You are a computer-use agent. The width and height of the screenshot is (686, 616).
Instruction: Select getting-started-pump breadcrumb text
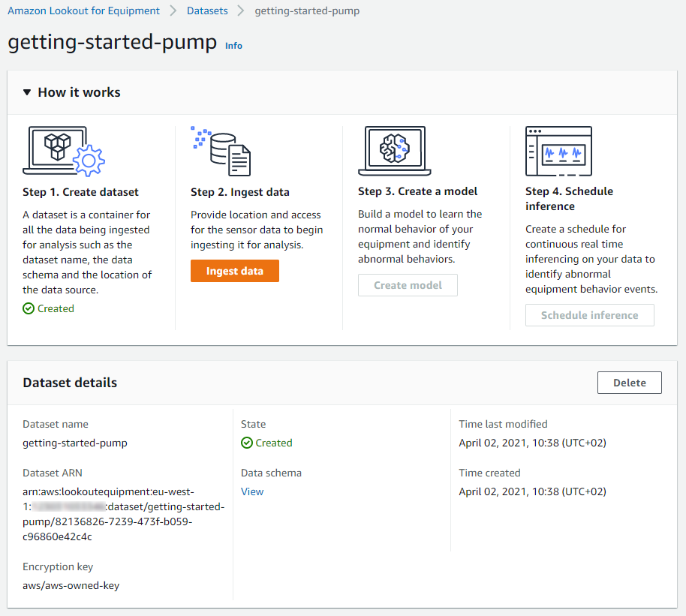point(307,11)
